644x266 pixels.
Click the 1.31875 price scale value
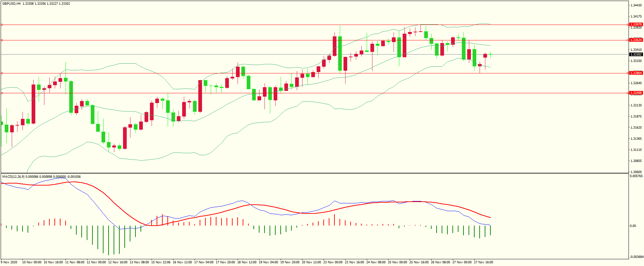[636, 117]
